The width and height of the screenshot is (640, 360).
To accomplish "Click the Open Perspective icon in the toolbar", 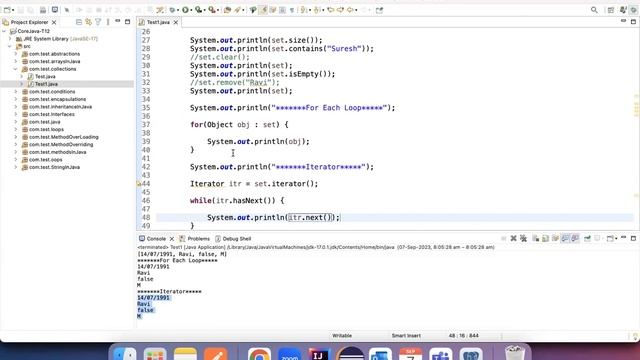I will (611, 10).
